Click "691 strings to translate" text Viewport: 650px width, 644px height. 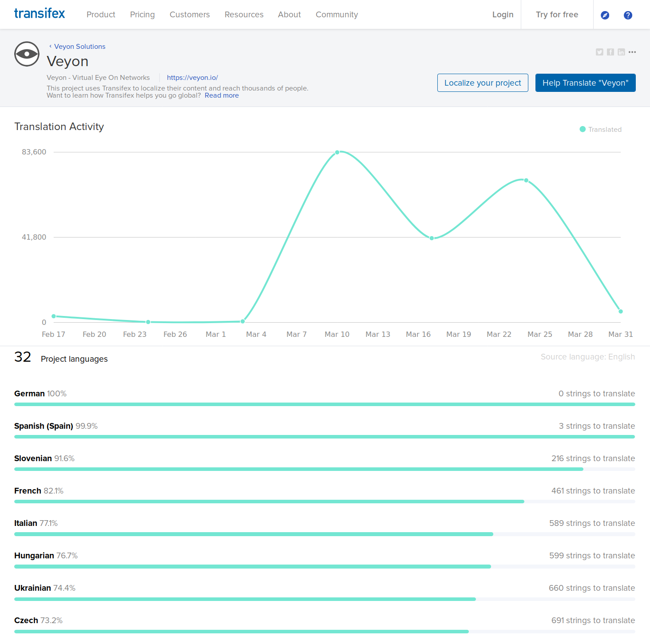pos(593,620)
